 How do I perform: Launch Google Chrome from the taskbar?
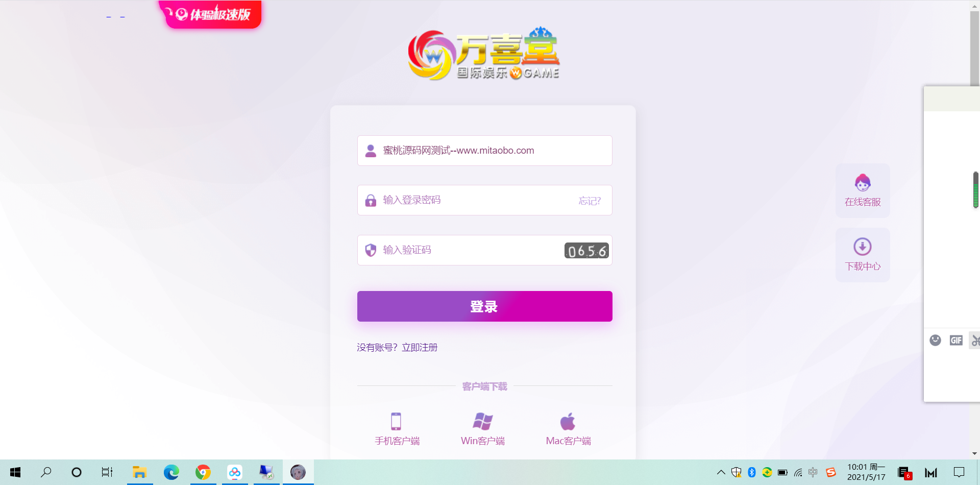point(203,472)
